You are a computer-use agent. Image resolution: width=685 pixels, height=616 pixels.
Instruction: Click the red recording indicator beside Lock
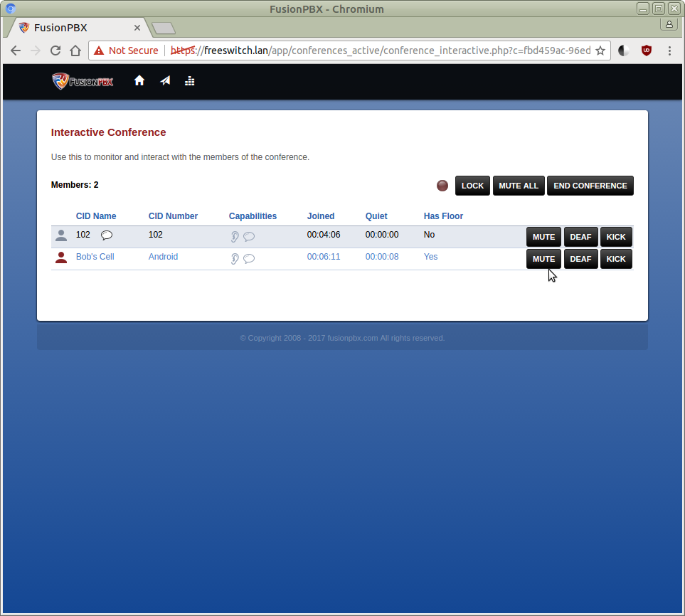coord(442,186)
